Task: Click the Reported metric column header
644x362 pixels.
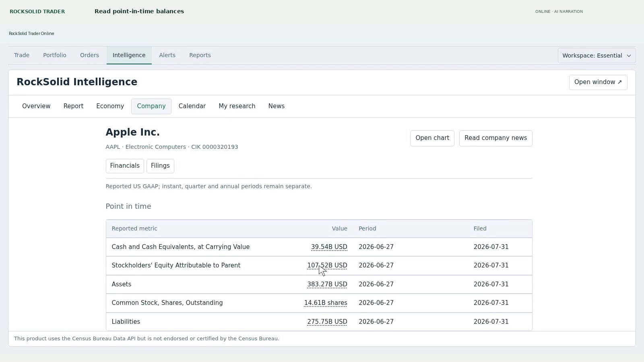Action: click(x=134, y=228)
